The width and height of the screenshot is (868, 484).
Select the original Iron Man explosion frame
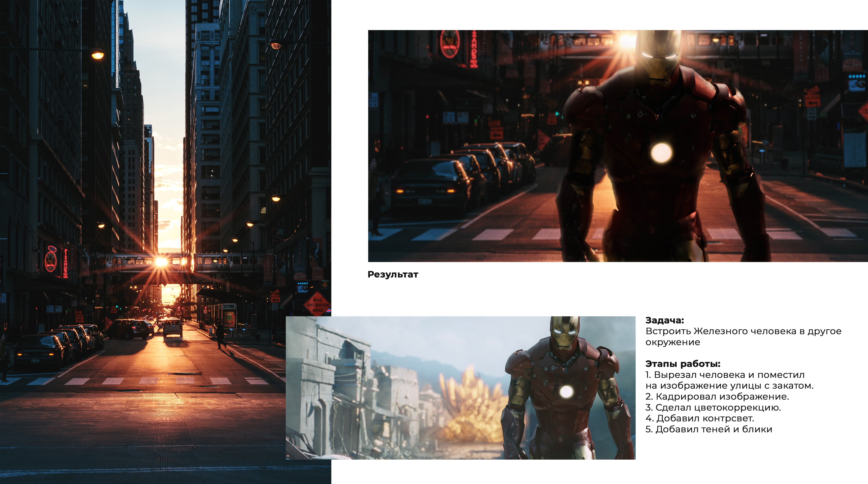[460, 388]
